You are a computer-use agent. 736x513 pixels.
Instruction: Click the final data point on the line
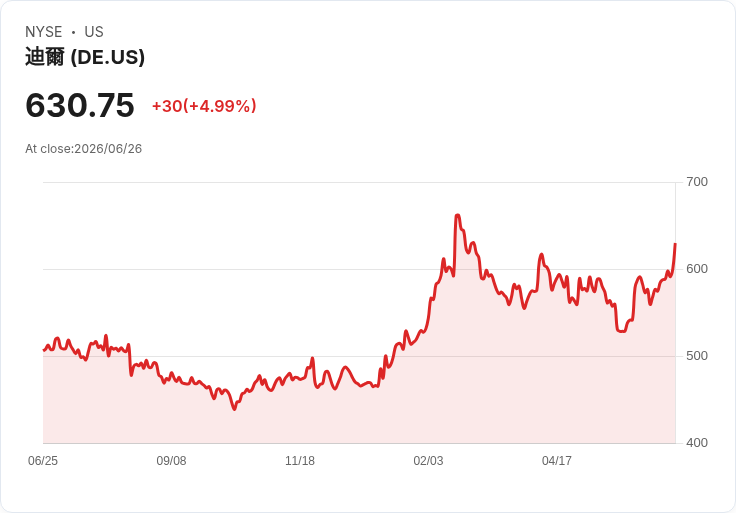point(675,244)
